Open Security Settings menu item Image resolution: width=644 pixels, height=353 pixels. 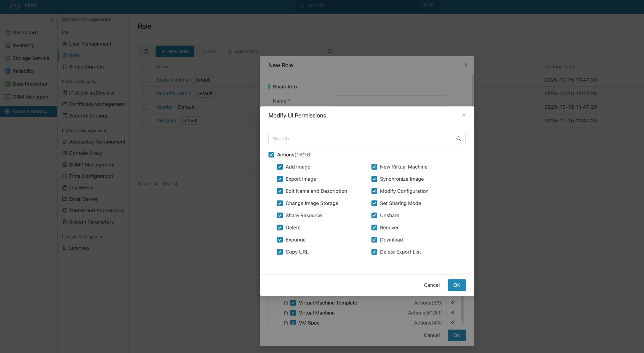(89, 116)
